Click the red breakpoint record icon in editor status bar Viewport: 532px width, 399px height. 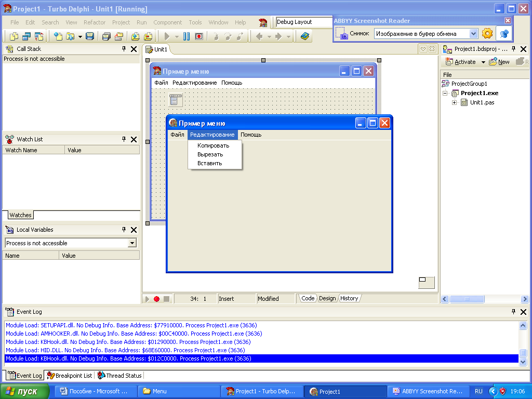coord(156,299)
